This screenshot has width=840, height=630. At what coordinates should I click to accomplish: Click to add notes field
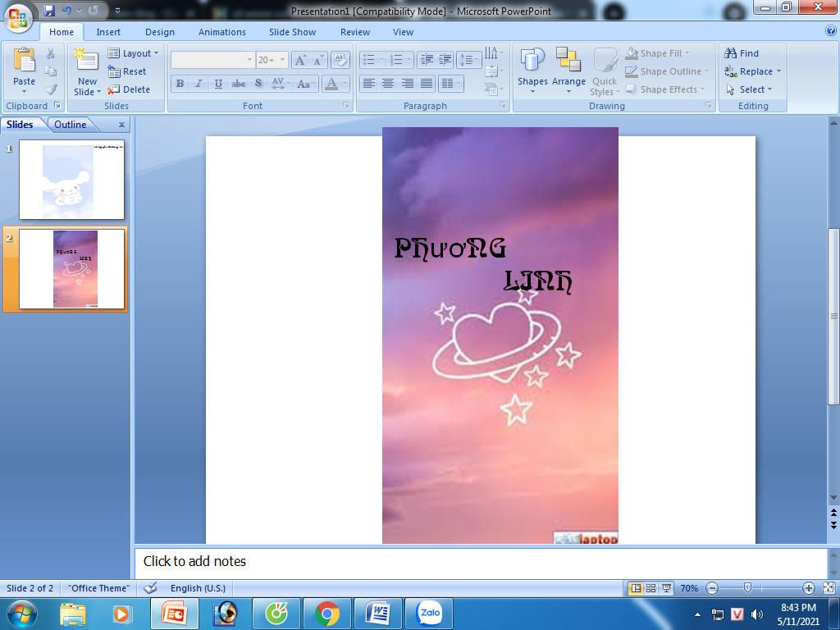point(481,563)
